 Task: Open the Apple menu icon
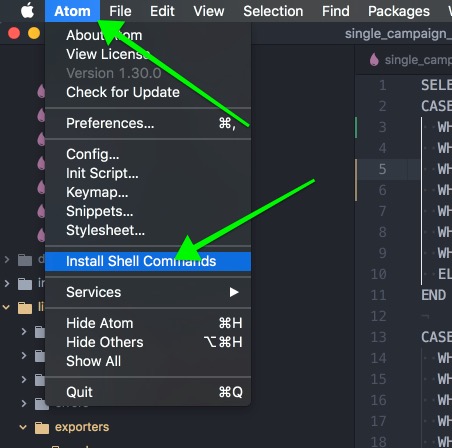27,11
